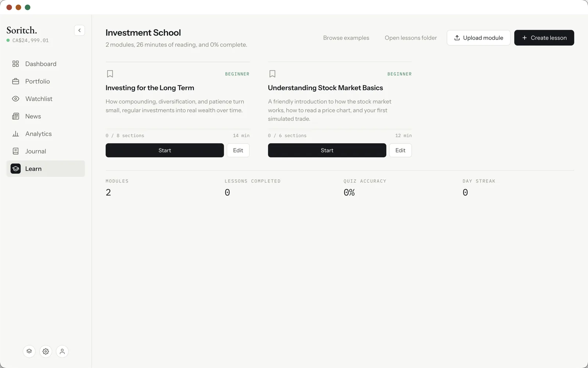
Task: Open the Analytics bar chart icon
Action: [x=15, y=134]
